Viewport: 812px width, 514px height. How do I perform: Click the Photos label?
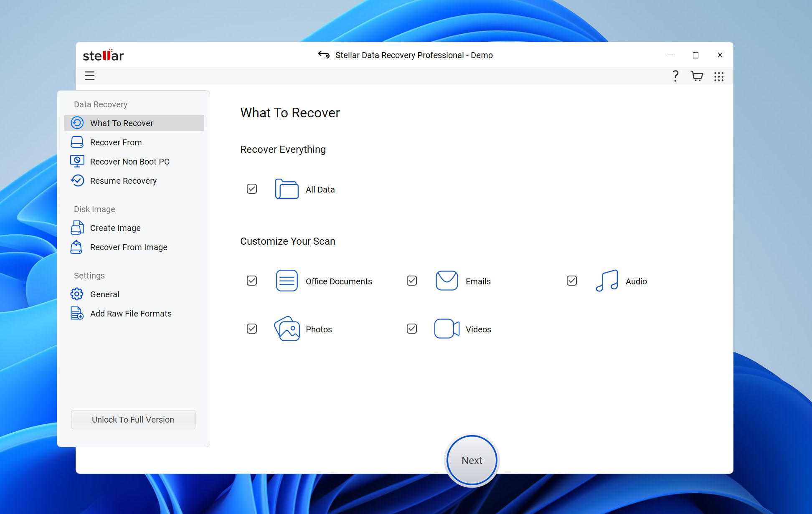pos(319,329)
